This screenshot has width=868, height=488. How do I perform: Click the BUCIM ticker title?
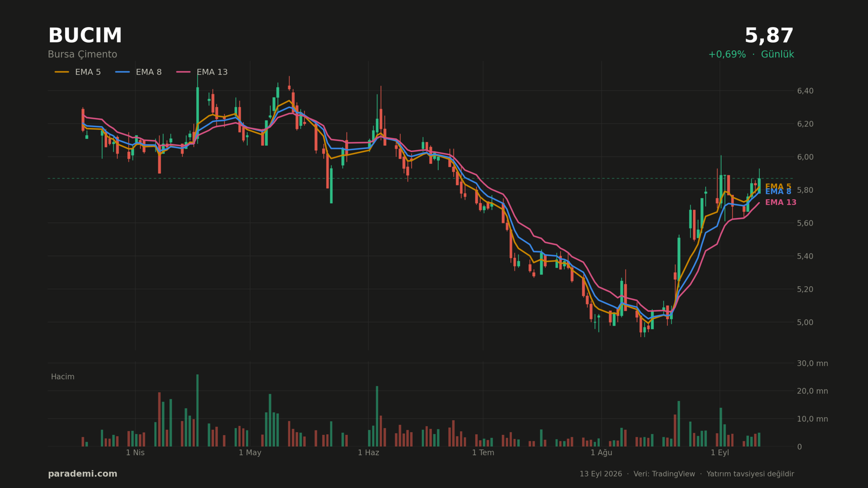tap(85, 36)
